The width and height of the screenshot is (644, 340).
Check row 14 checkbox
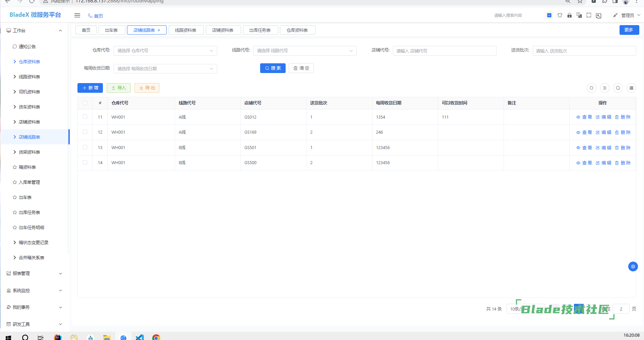(x=85, y=162)
